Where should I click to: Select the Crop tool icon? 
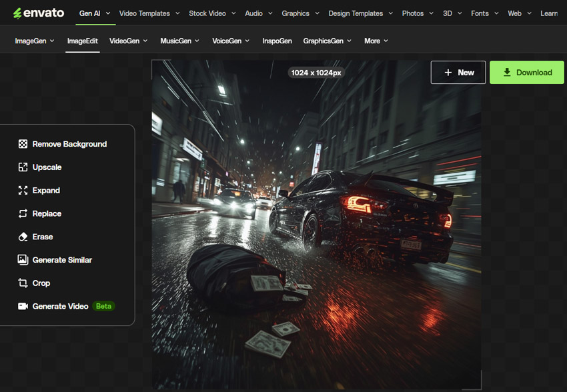coord(23,283)
